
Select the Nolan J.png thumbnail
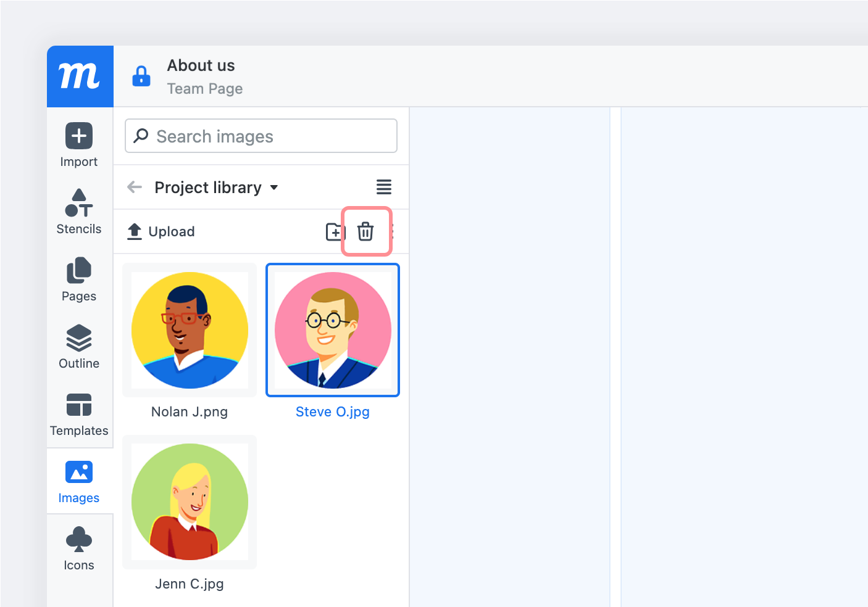point(190,330)
